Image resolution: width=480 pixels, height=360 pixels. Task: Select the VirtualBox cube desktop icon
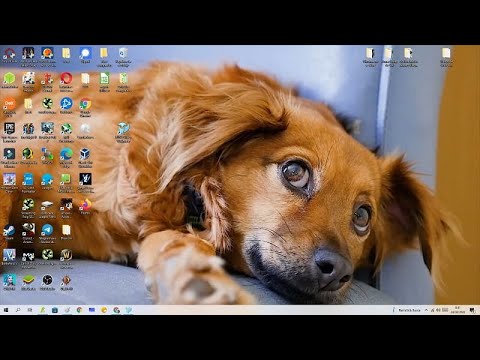pos(85,154)
